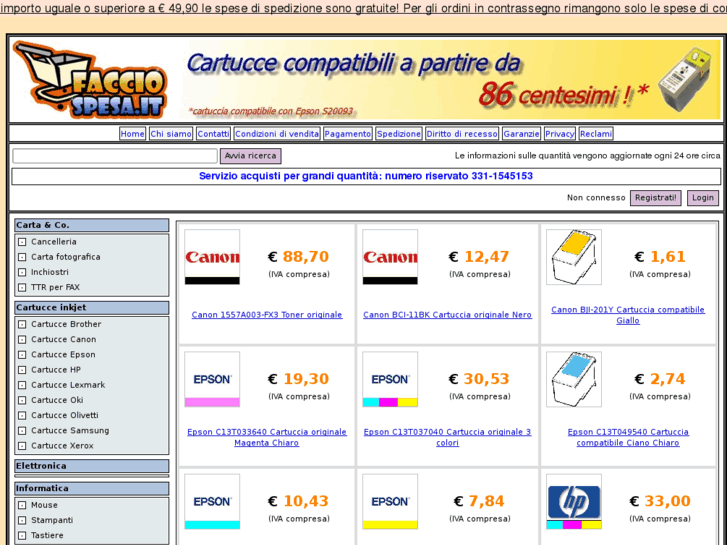Open the Chi siamo page
The height and width of the screenshot is (545, 727).
[171, 134]
